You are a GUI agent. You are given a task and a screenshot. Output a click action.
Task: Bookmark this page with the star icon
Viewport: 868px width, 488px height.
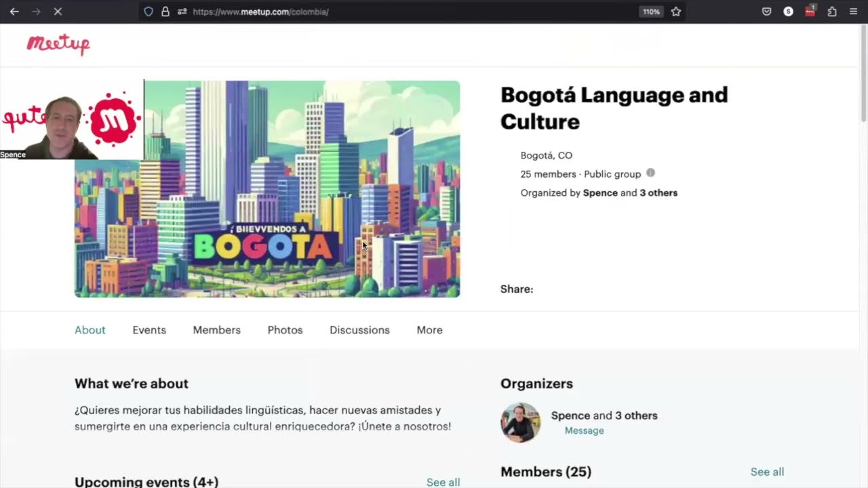[676, 12]
